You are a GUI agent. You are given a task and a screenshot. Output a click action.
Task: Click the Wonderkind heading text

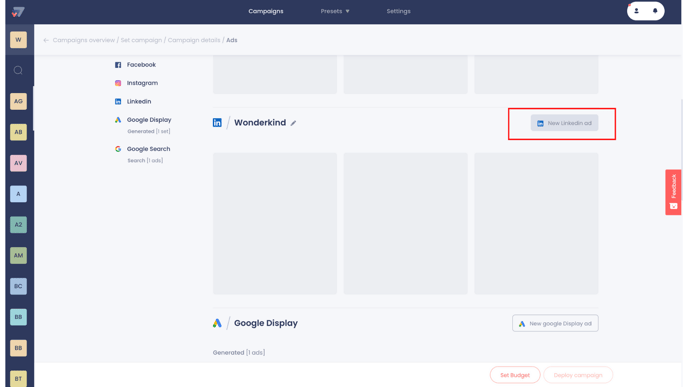coord(260,123)
